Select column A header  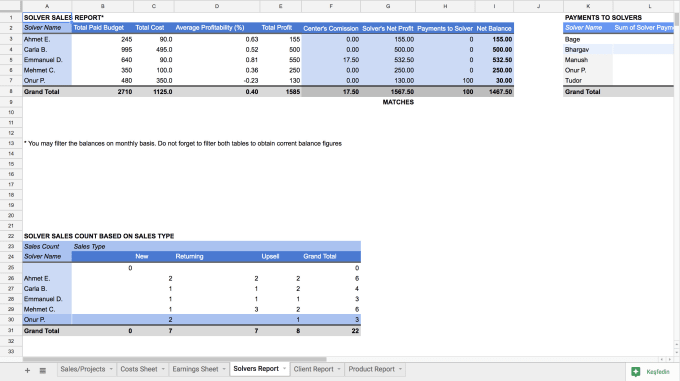(x=47, y=6)
